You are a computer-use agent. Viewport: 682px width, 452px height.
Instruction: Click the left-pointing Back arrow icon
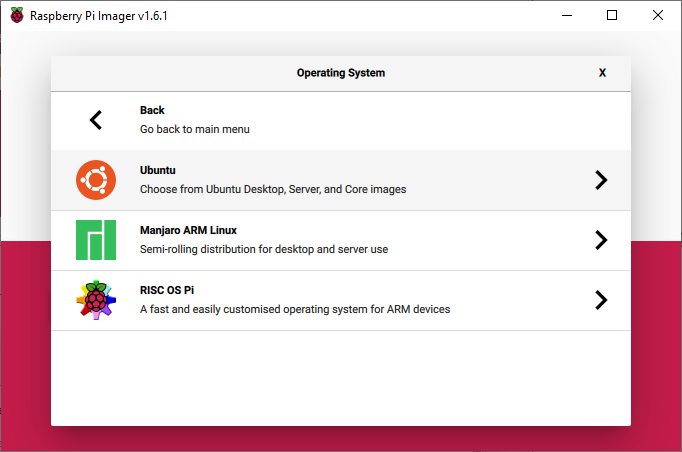[96, 120]
